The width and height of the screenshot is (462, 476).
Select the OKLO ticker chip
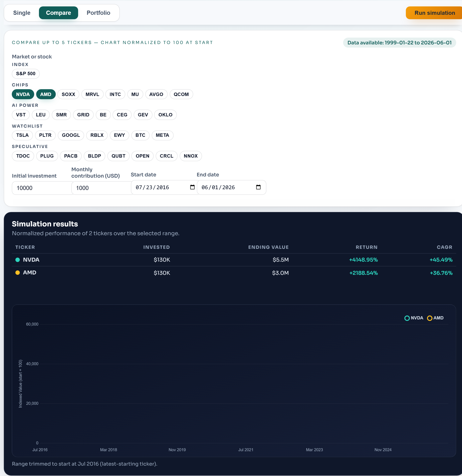(x=165, y=115)
